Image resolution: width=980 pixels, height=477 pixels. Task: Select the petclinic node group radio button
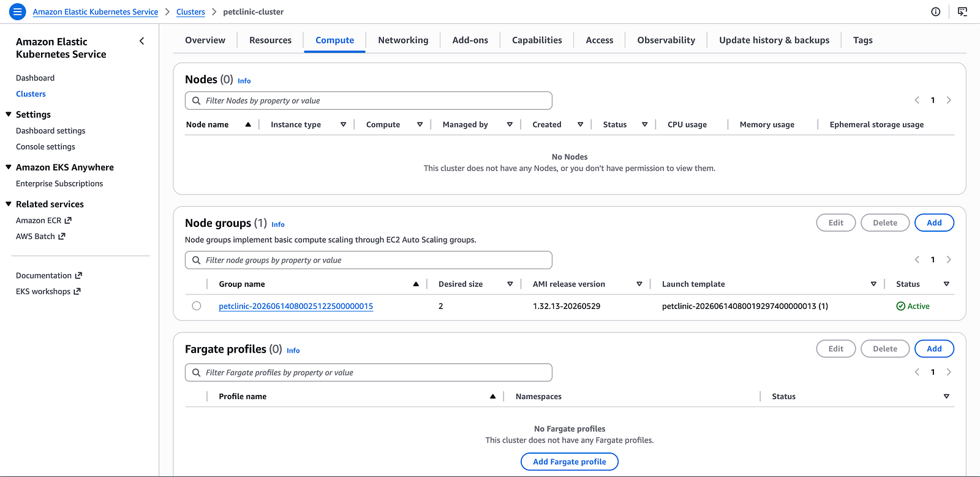point(197,306)
